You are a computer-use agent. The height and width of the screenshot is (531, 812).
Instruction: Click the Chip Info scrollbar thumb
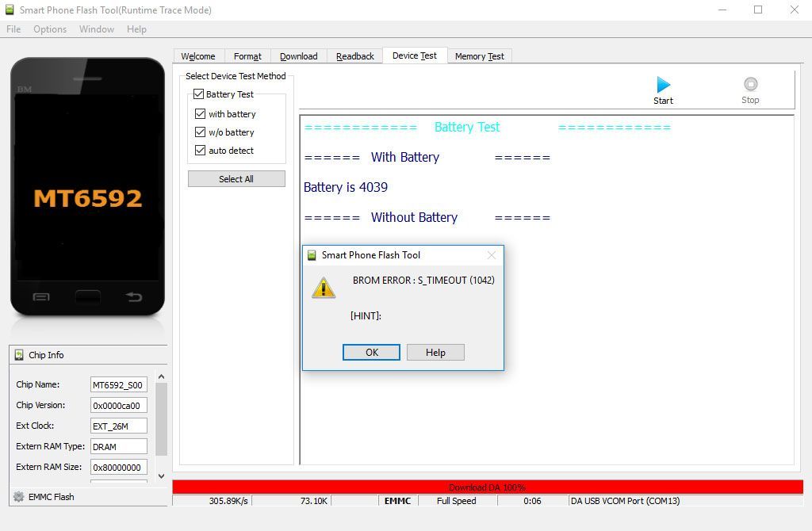tap(161, 419)
